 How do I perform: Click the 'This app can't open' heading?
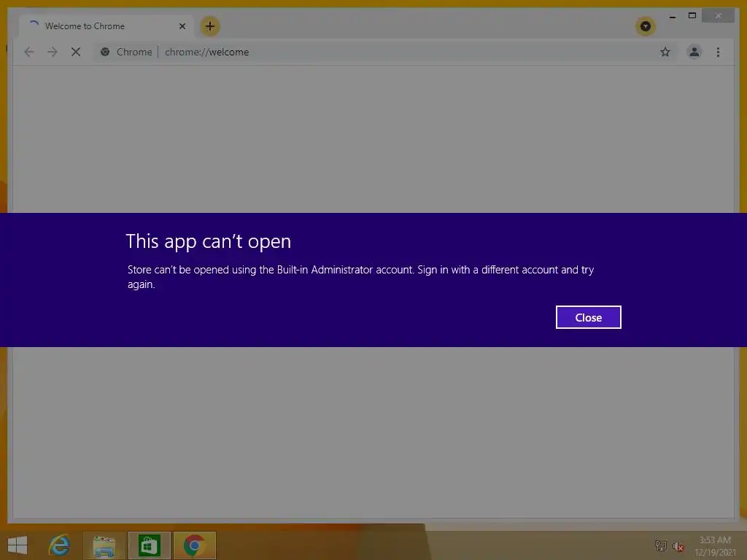pos(208,241)
